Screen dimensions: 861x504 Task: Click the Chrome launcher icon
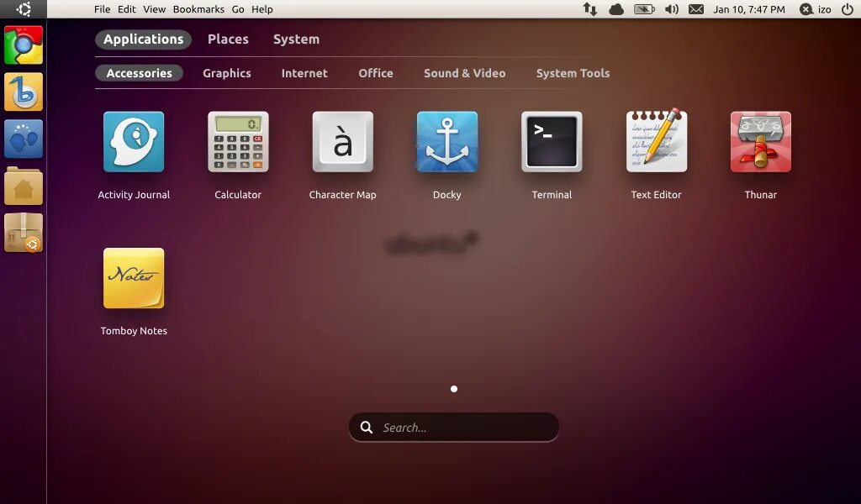click(23, 45)
